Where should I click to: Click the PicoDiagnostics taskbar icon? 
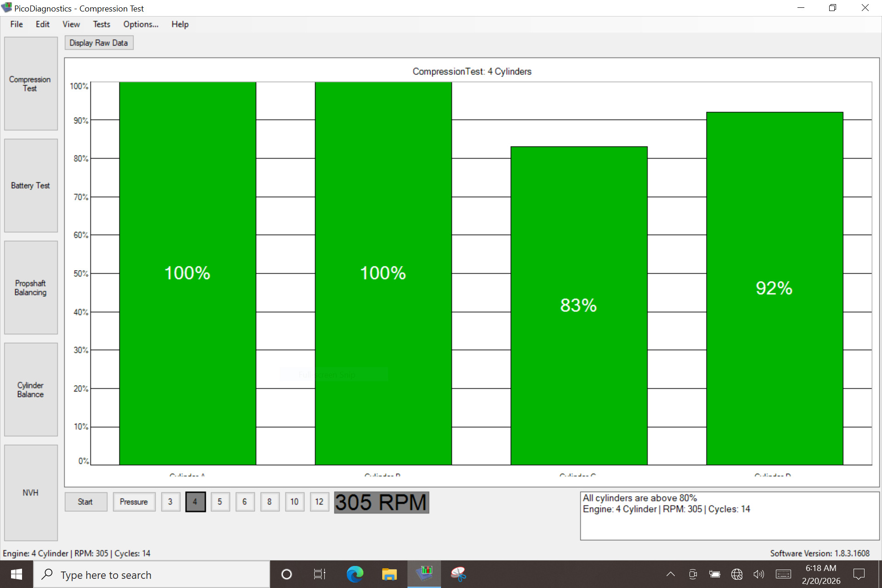click(x=424, y=574)
